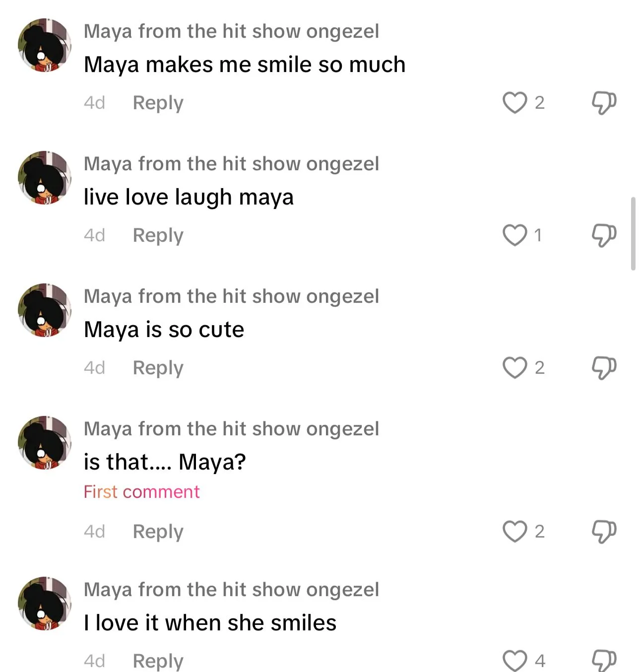
Task: Dislike the "live love laugh maya" comment
Action: [x=604, y=235]
